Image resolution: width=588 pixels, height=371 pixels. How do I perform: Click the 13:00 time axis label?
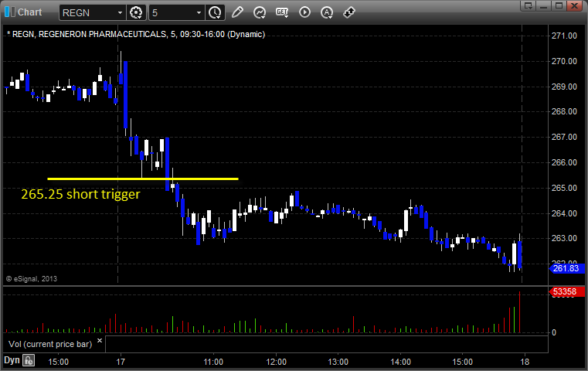pos(338,362)
